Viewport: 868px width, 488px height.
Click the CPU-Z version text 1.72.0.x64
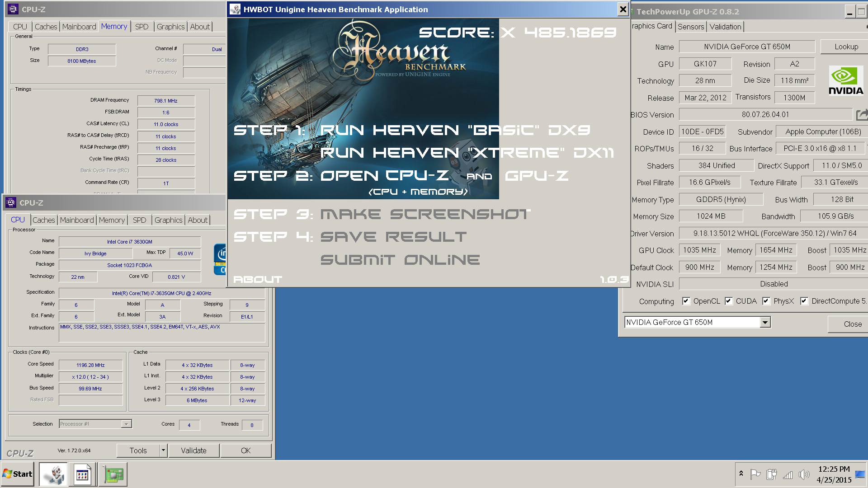pos(74,450)
